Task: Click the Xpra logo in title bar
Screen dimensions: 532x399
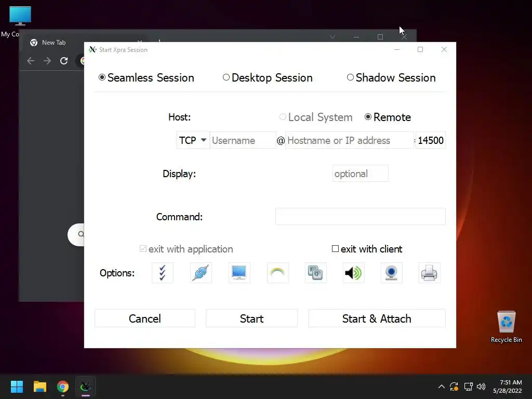Action: (92, 49)
